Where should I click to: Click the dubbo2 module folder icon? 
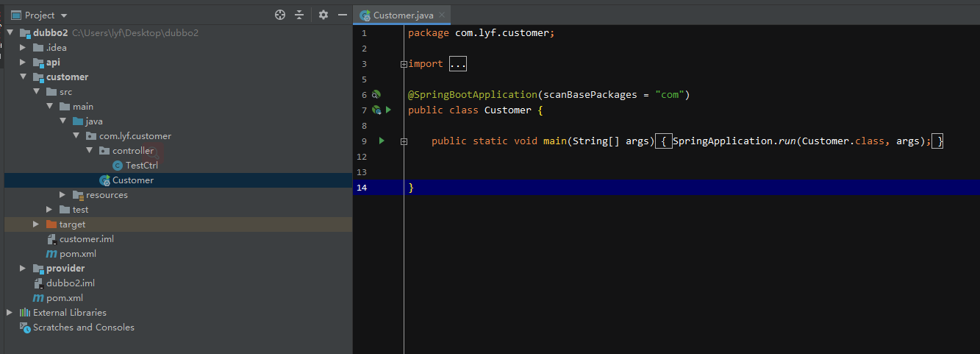pyautogui.click(x=25, y=33)
